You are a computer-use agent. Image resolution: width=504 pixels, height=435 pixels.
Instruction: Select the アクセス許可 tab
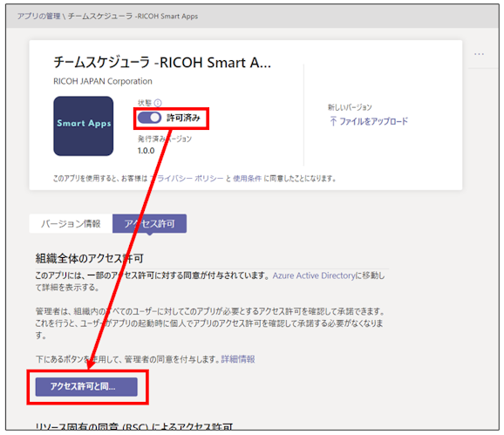click(x=149, y=223)
